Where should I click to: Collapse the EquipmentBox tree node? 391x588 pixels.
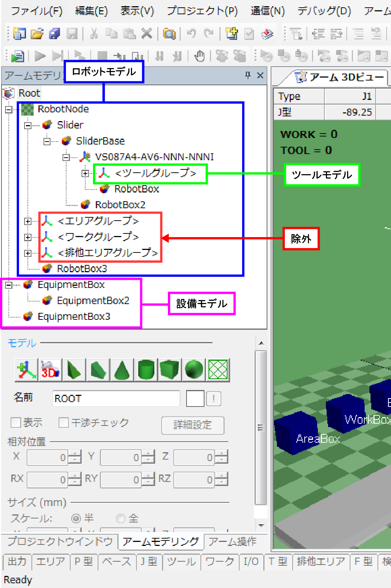click(x=9, y=285)
